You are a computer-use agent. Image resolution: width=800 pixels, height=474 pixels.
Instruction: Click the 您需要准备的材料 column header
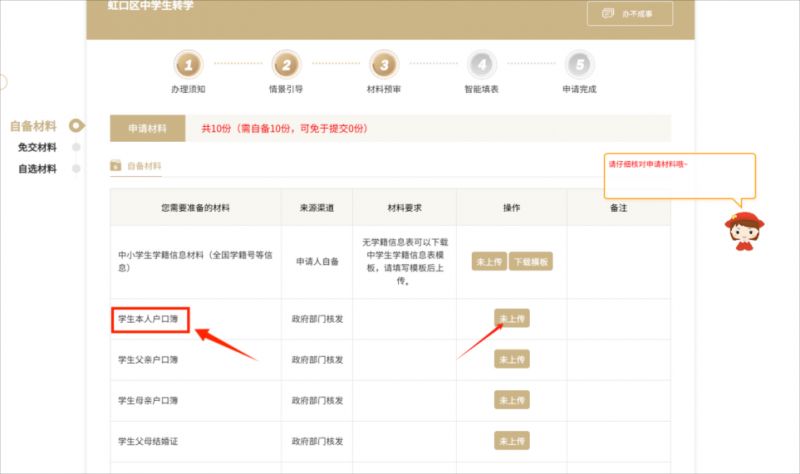point(195,208)
